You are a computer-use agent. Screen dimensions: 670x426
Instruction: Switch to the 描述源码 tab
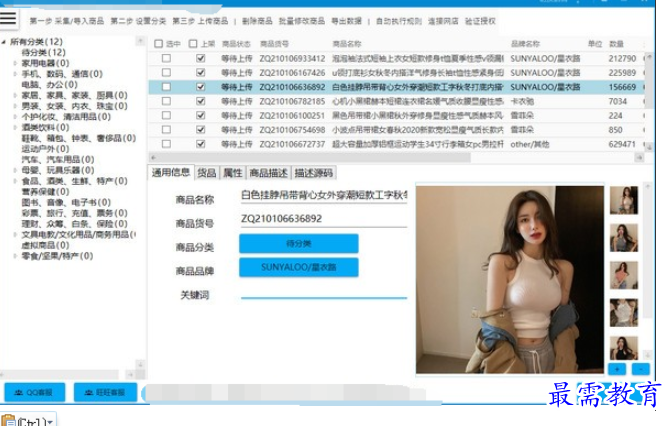tap(314, 173)
